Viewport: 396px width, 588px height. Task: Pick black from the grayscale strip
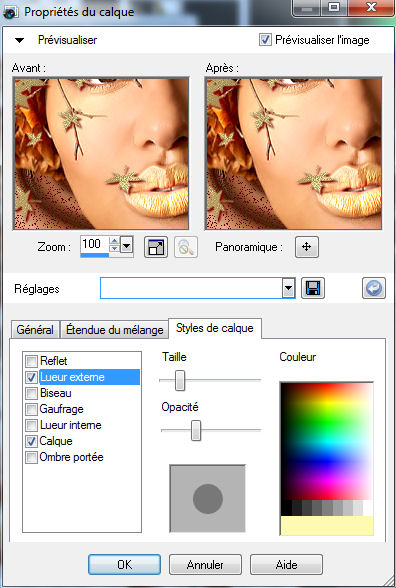click(x=286, y=507)
